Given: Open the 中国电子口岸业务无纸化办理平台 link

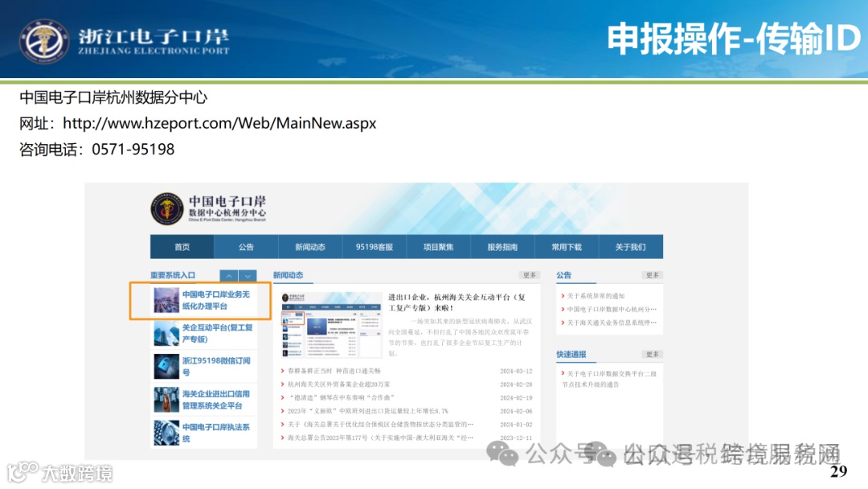Looking at the screenshot, I should (x=216, y=300).
